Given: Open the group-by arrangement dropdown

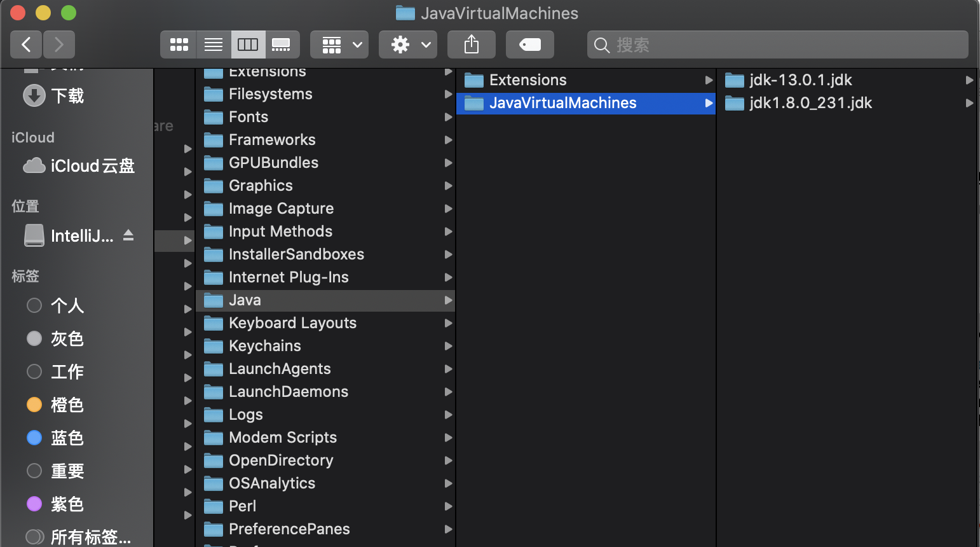Looking at the screenshot, I should click(339, 45).
